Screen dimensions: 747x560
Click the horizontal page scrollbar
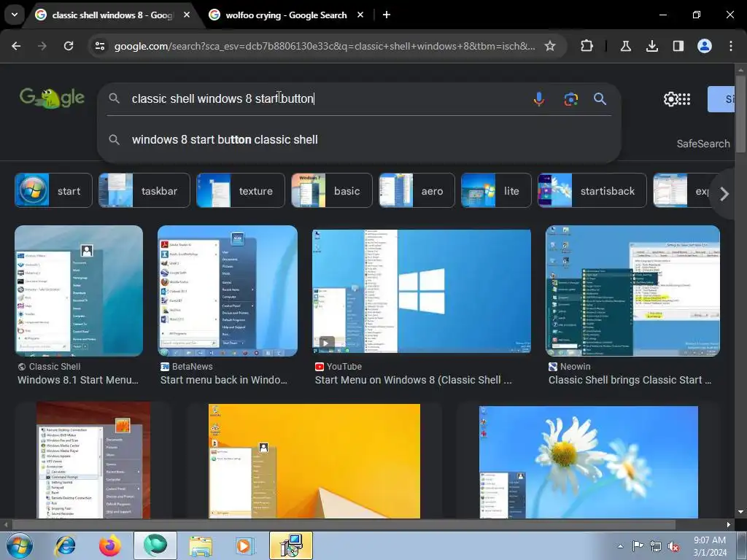pos(343,525)
